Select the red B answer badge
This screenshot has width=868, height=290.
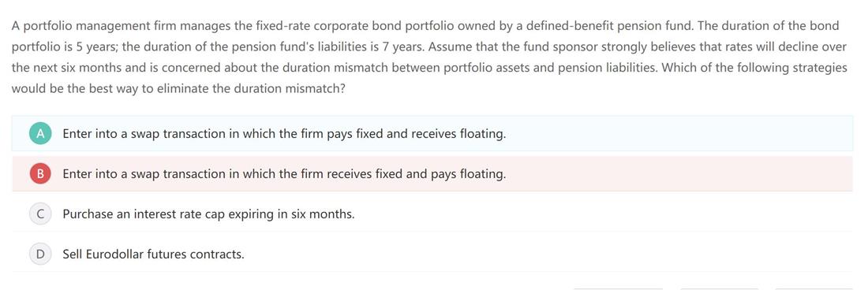[40, 174]
